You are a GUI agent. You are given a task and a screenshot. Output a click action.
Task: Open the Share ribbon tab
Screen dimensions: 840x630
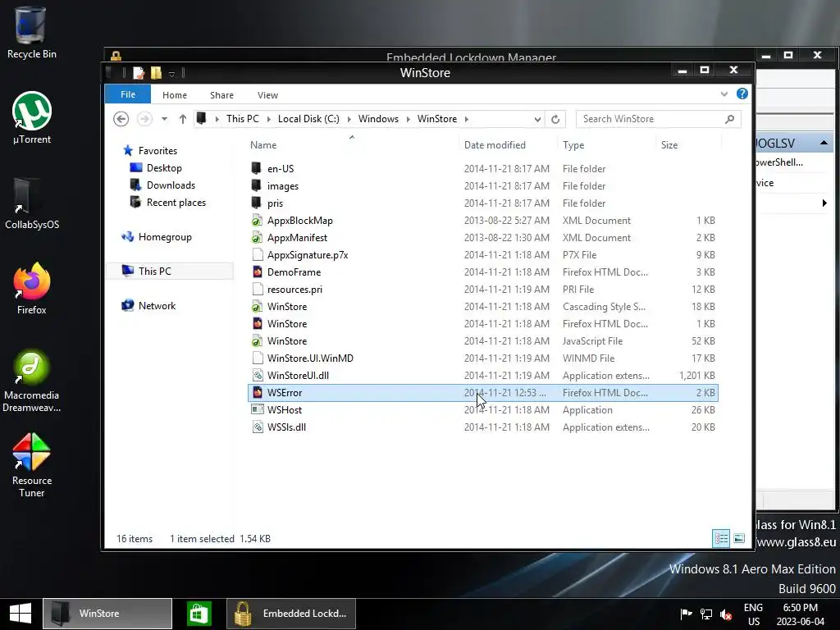(221, 95)
